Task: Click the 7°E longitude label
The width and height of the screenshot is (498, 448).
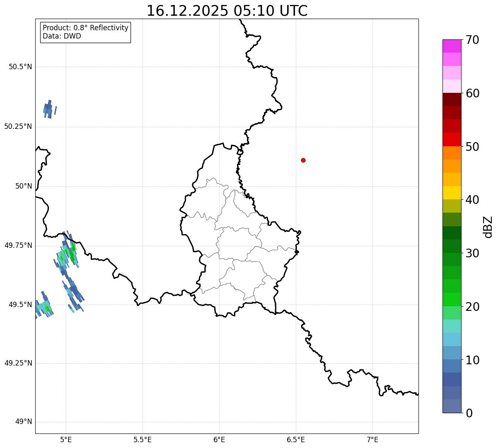Action: (x=372, y=439)
